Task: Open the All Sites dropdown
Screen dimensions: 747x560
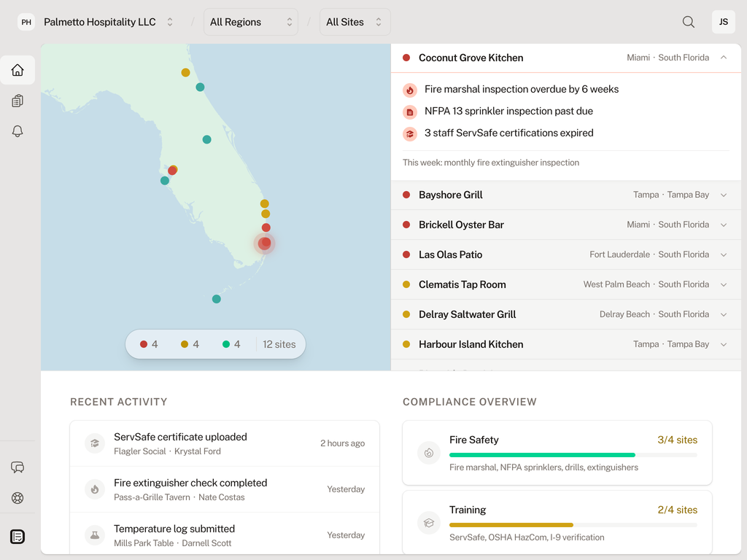Action: [355, 22]
